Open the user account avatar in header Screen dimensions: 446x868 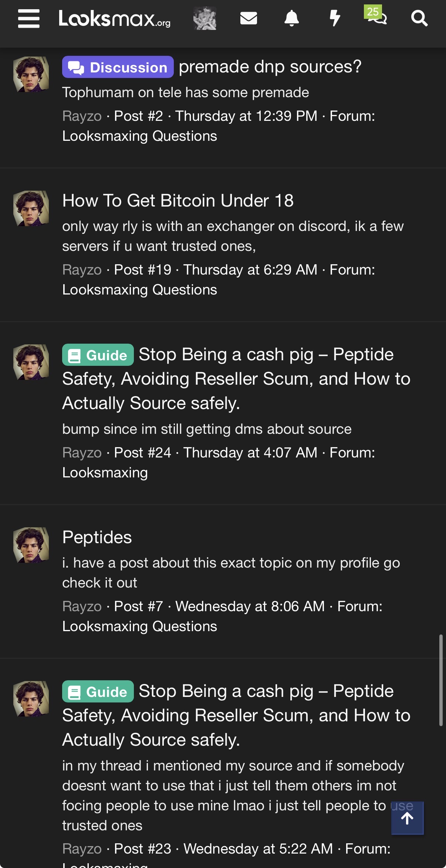(205, 18)
